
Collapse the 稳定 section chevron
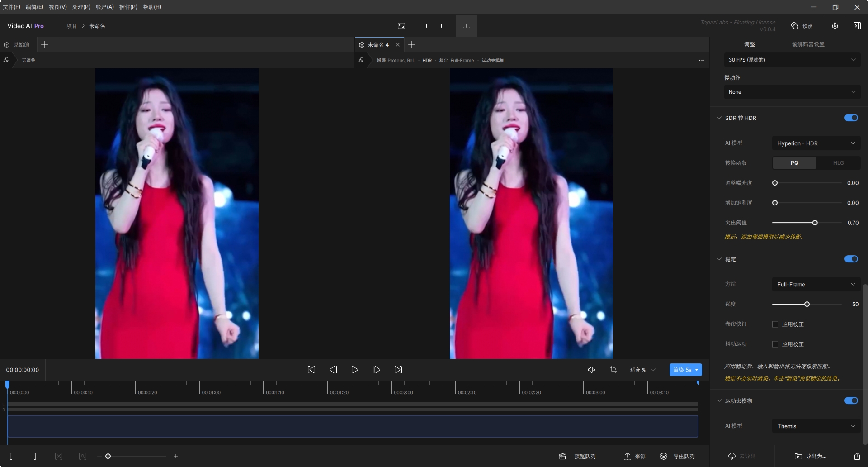pyautogui.click(x=719, y=259)
